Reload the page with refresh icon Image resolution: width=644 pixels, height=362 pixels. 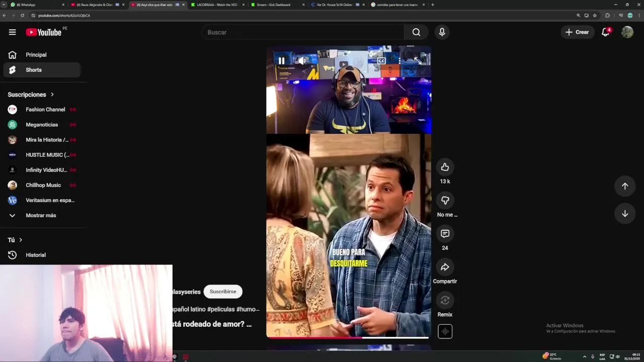coord(22,16)
